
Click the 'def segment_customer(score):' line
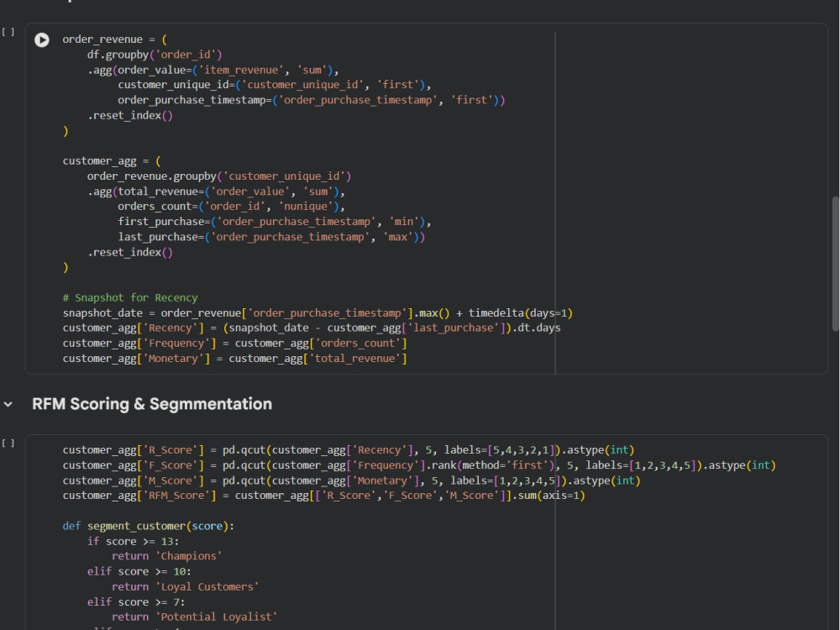point(149,526)
